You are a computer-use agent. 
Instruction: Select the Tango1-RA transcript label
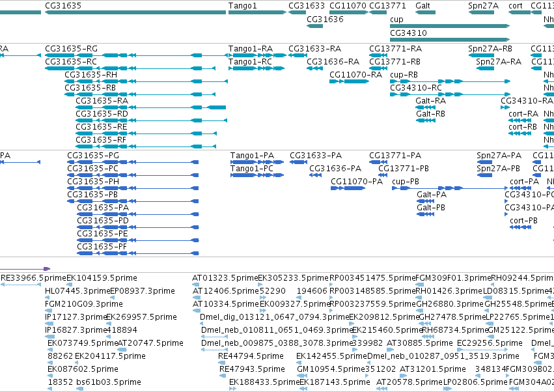[x=250, y=48]
